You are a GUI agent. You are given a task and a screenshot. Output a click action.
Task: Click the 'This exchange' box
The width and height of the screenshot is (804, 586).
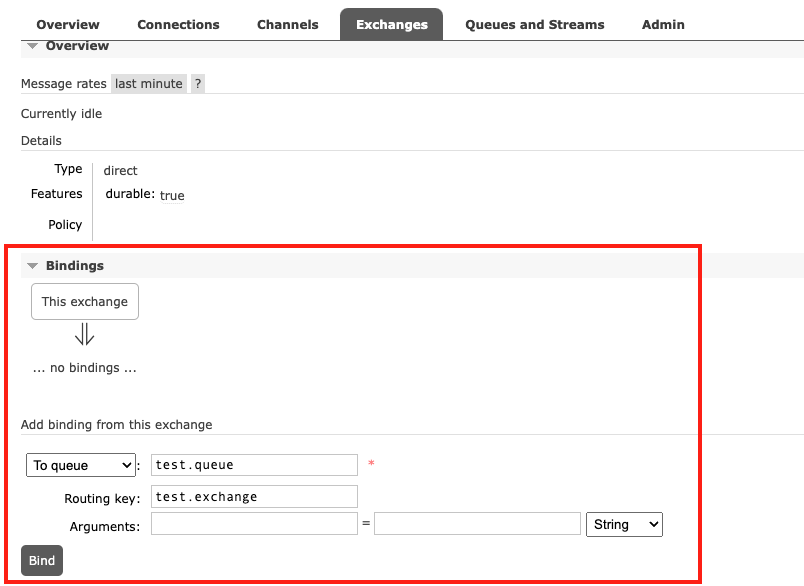[x=84, y=301]
